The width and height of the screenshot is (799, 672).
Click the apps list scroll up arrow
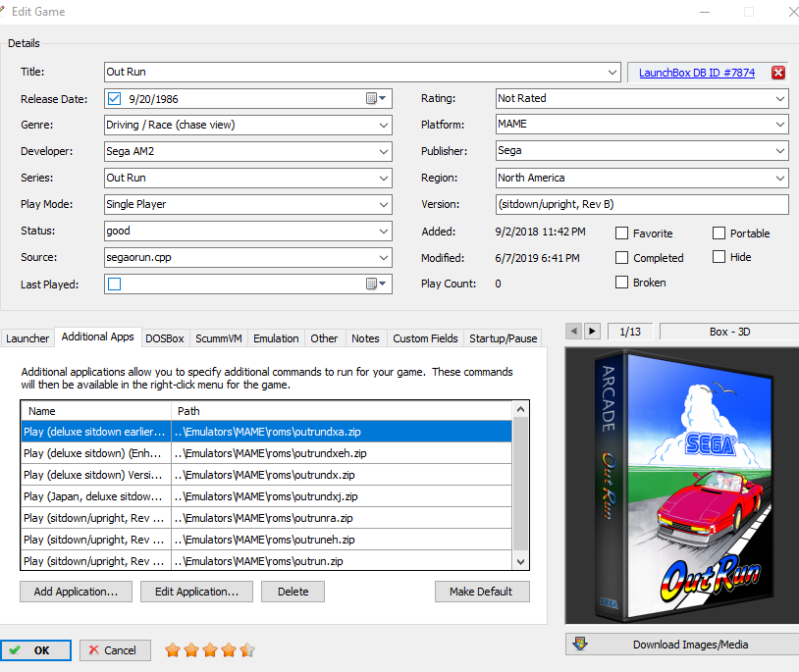point(520,409)
